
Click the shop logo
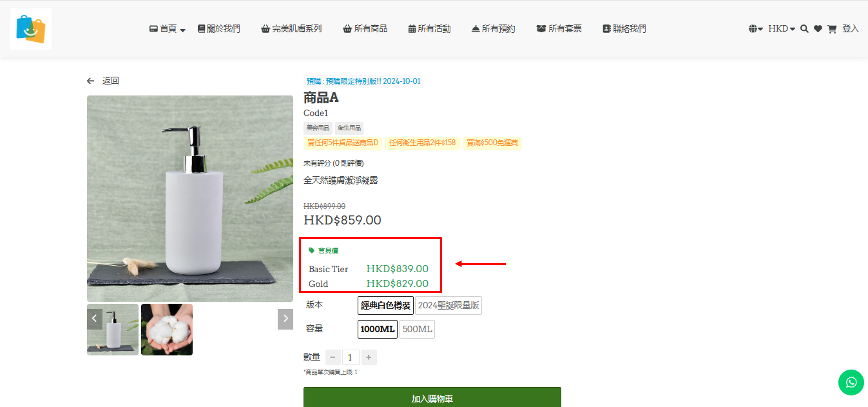click(x=31, y=29)
